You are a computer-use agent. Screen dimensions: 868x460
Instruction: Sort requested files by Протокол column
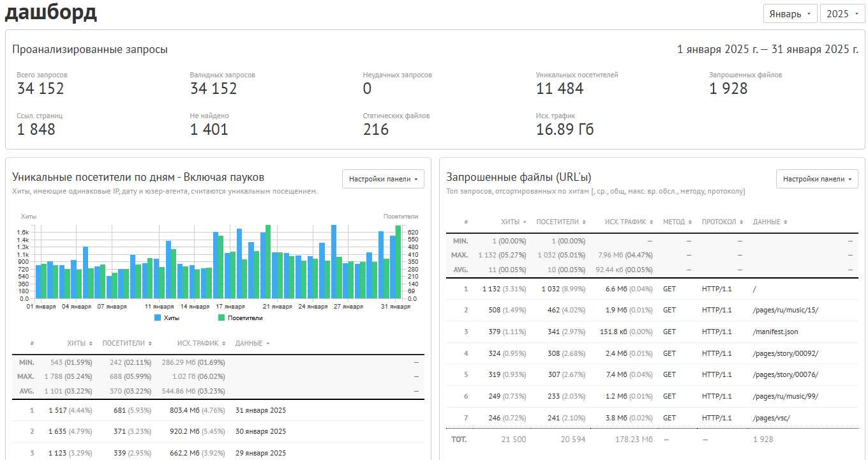tap(722, 222)
